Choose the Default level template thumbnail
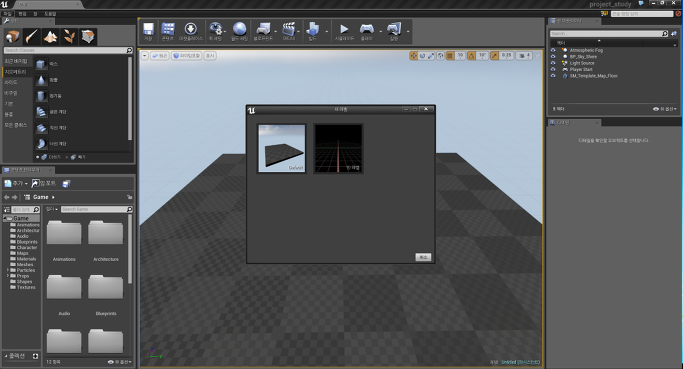This screenshot has width=683, height=369. tap(282, 148)
